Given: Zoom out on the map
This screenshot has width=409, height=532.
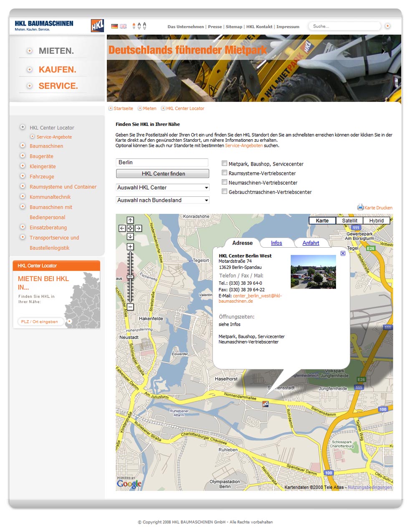Looking at the screenshot, I should pyautogui.click(x=130, y=307).
